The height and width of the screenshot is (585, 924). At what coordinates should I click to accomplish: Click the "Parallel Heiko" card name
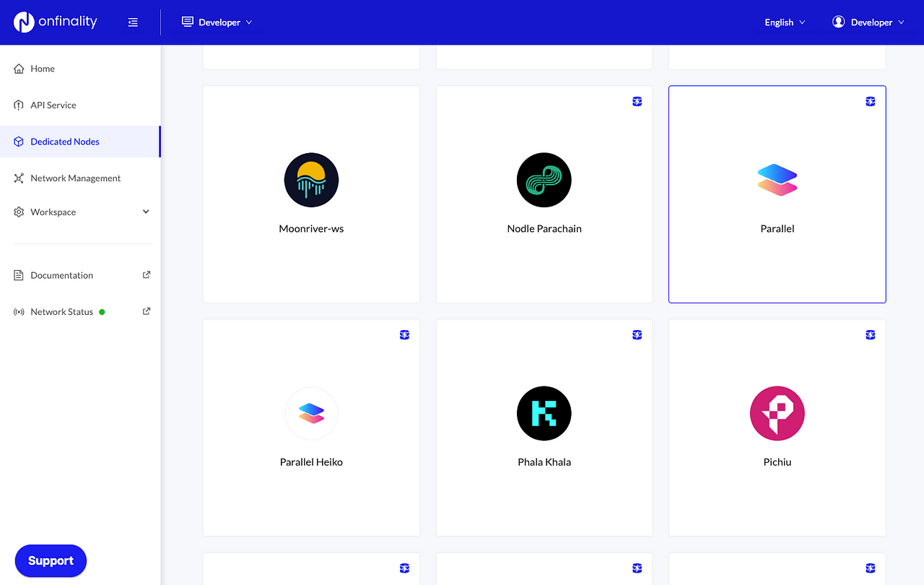[311, 462]
